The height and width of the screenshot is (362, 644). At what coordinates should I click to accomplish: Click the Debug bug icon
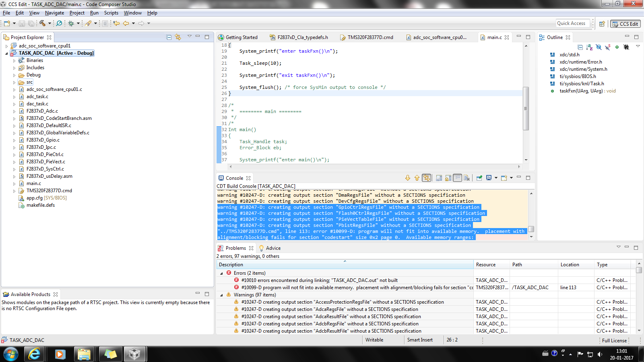(71, 23)
